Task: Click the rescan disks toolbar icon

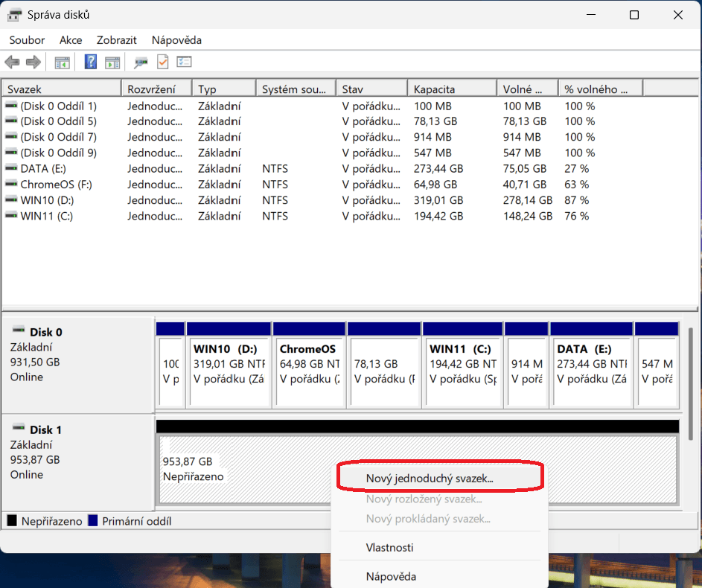Action: pos(140,63)
